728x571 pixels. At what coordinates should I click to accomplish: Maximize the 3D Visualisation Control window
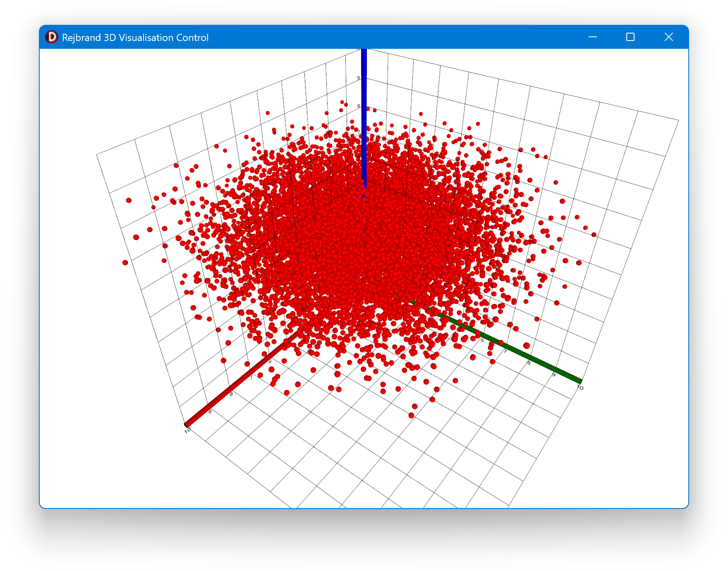[x=630, y=37]
